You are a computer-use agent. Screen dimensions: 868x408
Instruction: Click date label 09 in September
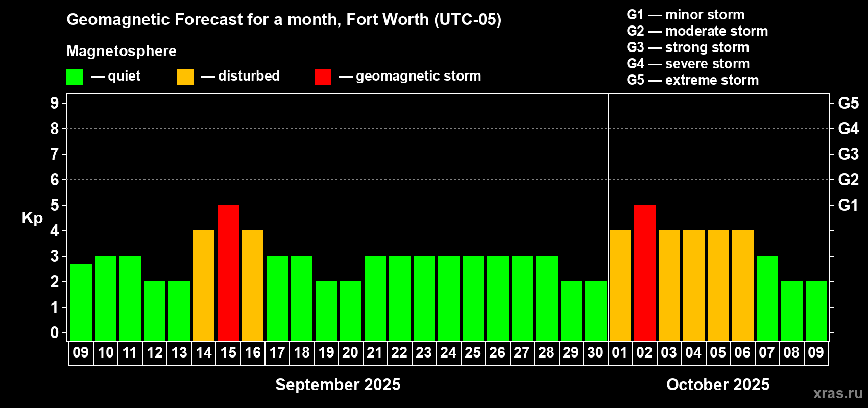[x=81, y=352]
